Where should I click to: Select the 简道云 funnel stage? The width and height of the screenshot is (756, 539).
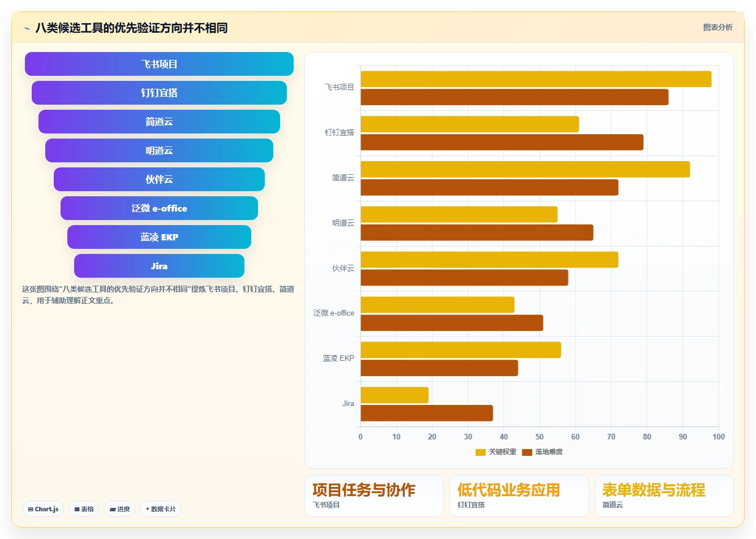159,122
